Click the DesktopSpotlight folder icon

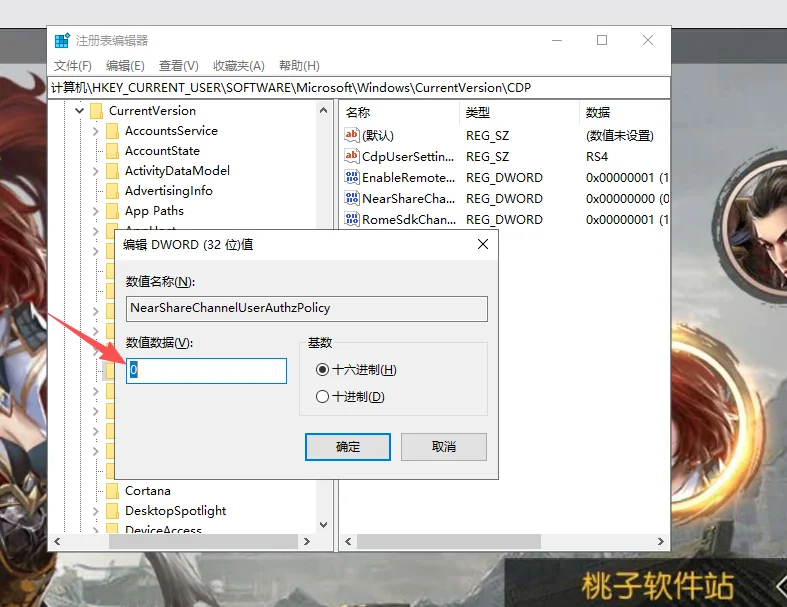point(112,511)
